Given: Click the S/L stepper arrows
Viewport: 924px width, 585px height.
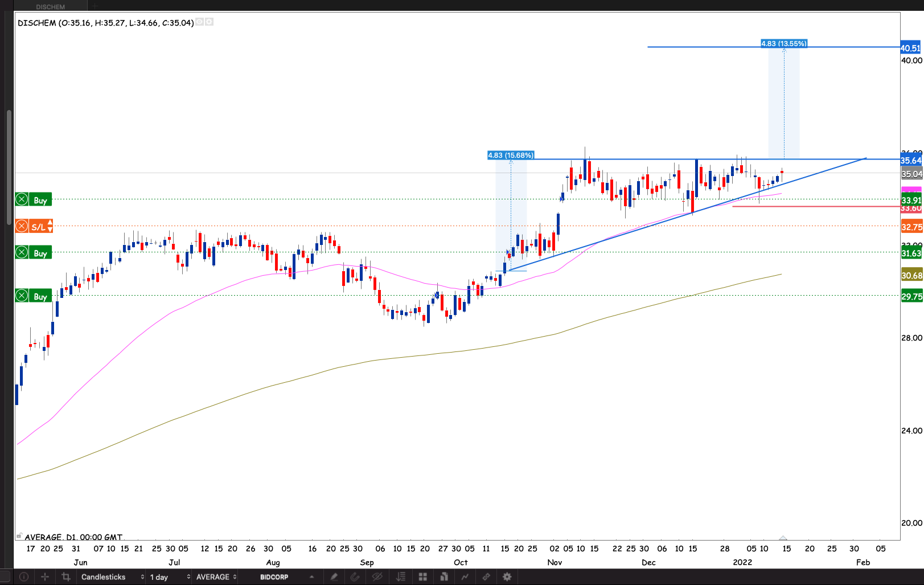Looking at the screenshot, I should (x=50, y=226).
